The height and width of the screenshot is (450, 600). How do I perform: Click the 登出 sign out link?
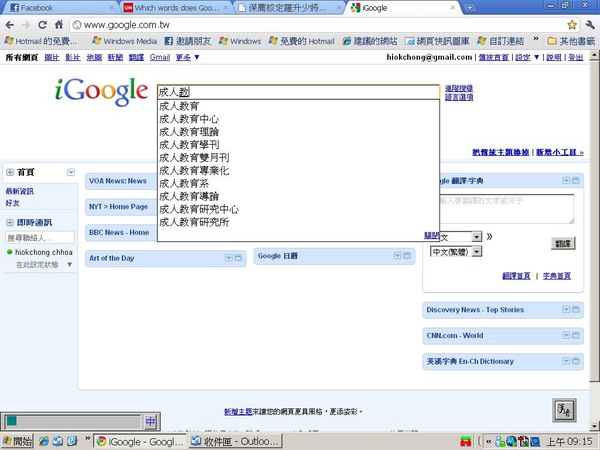(576, 57)
